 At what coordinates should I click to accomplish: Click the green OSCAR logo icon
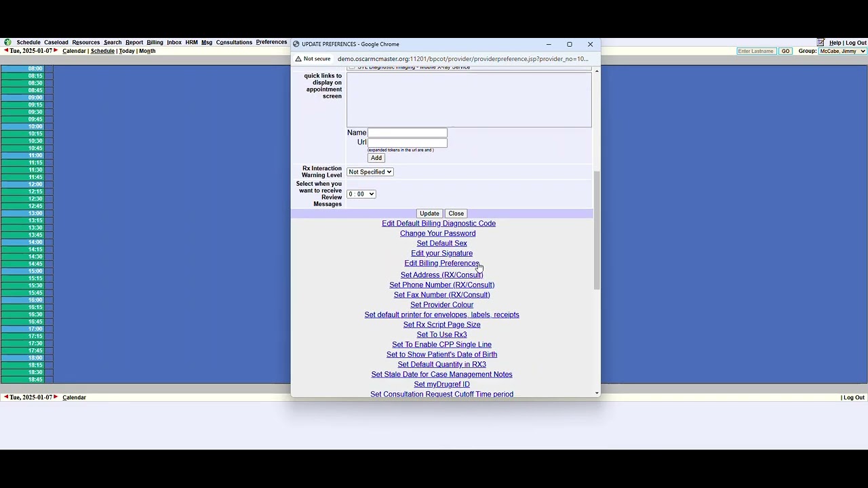pos(7,42)
